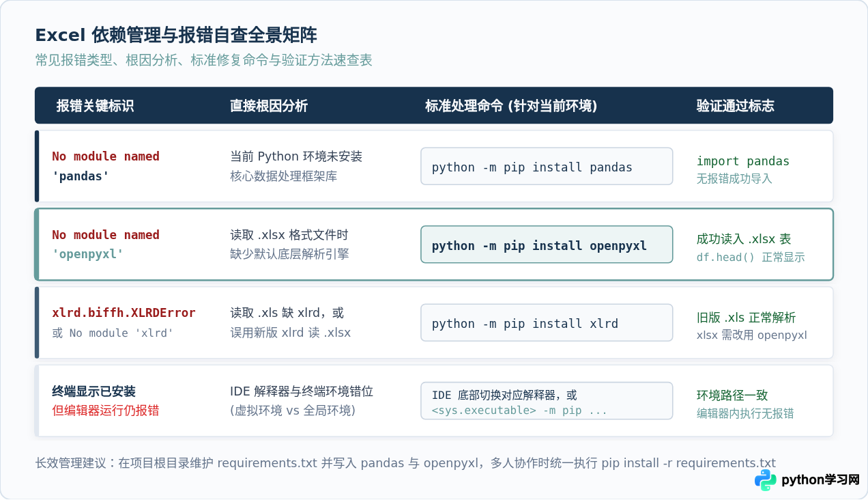Click the 验证通过标志 column header
The width and height of the screenshot is (868, 500).
pyautogui.click(x=735, y=106)
